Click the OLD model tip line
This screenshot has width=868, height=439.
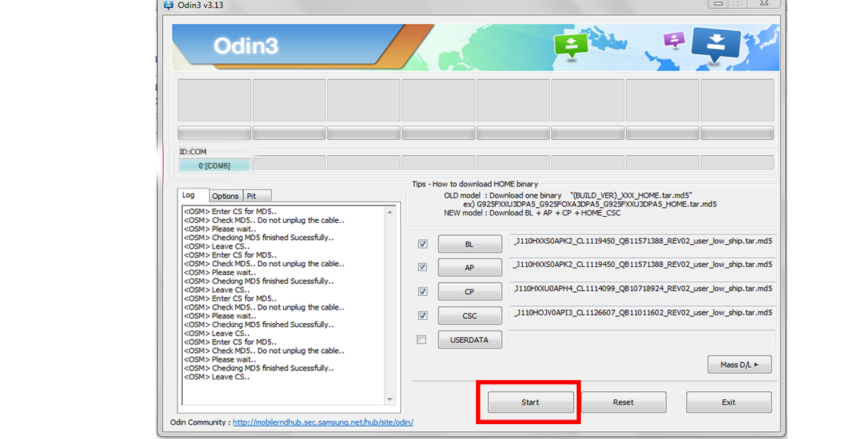tap(568, 195)
